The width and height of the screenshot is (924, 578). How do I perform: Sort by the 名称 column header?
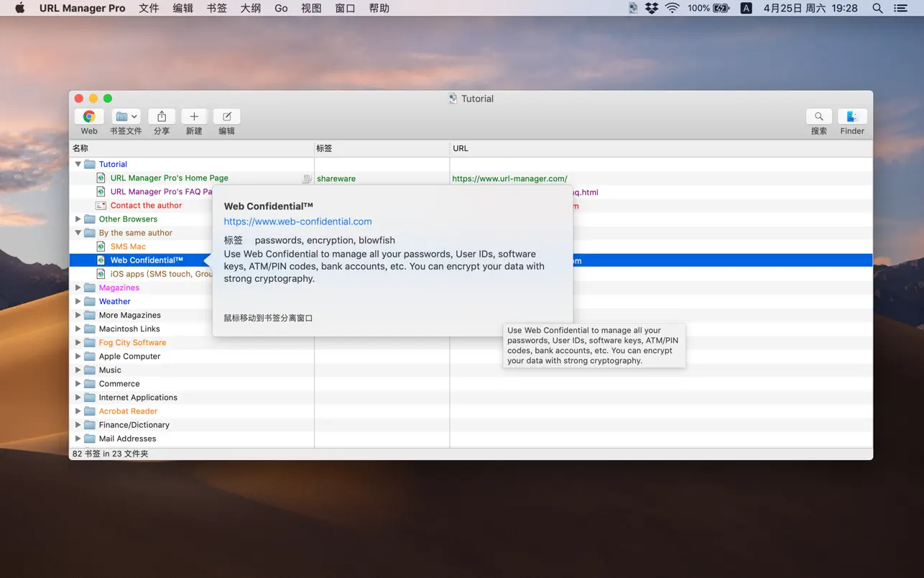pyautogui.click(x=192, y=149)
